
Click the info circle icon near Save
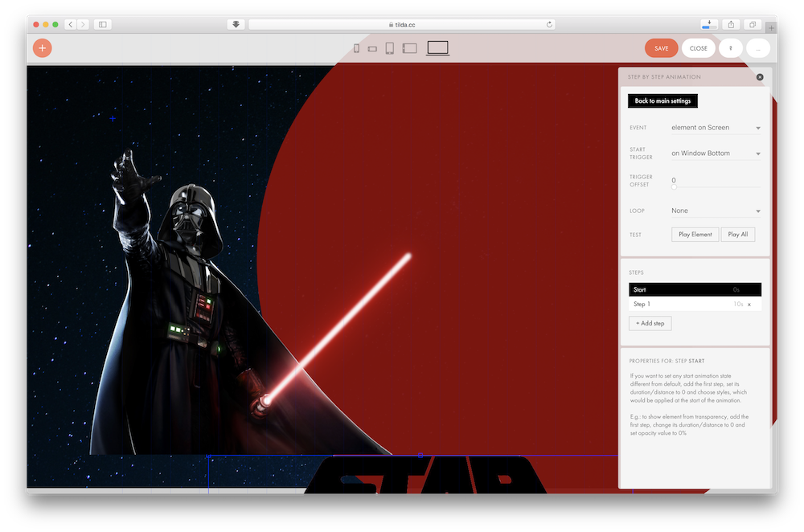(730, 48)
